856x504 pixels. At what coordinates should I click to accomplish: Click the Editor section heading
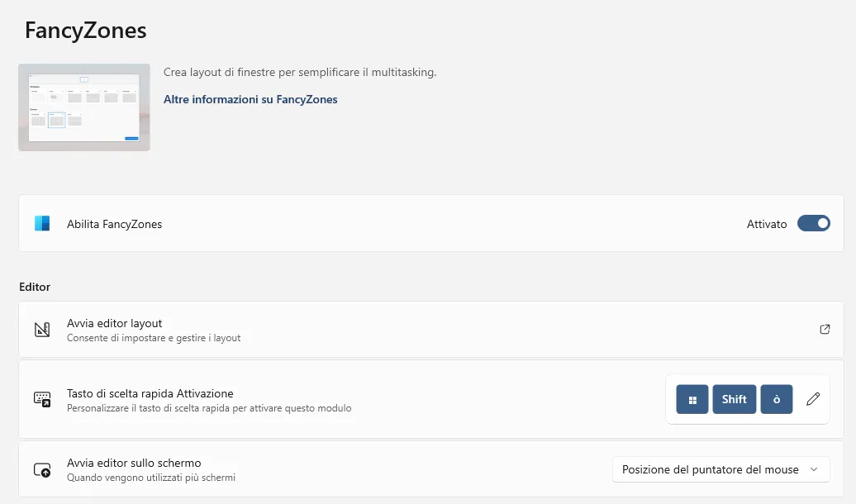click(35, 287)
